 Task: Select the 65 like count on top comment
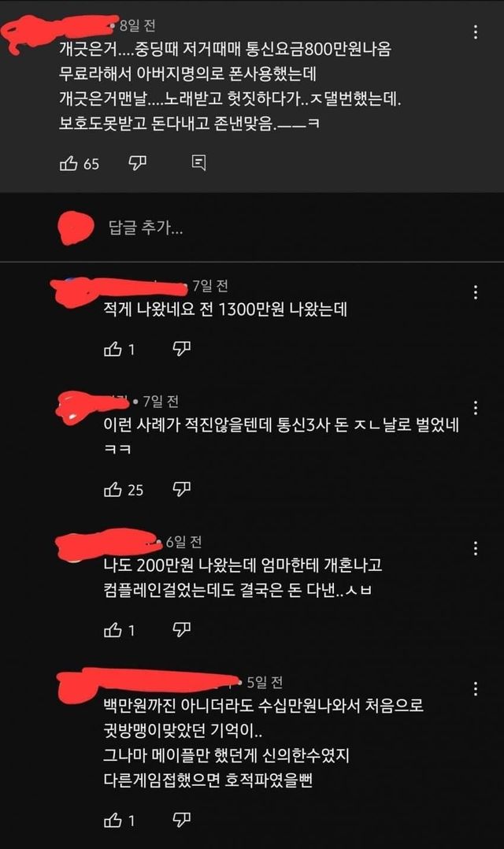91,164
